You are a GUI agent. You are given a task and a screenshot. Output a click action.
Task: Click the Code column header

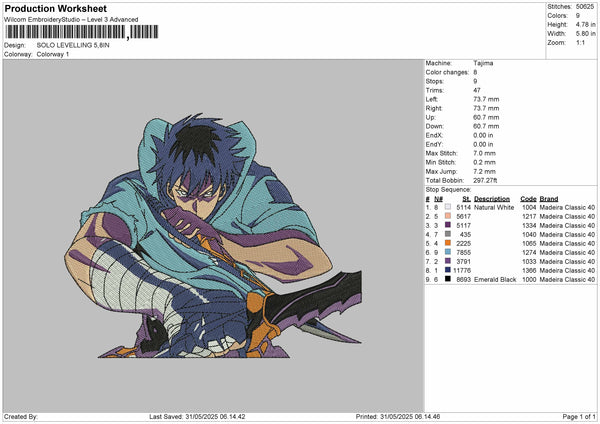point(528,199)
